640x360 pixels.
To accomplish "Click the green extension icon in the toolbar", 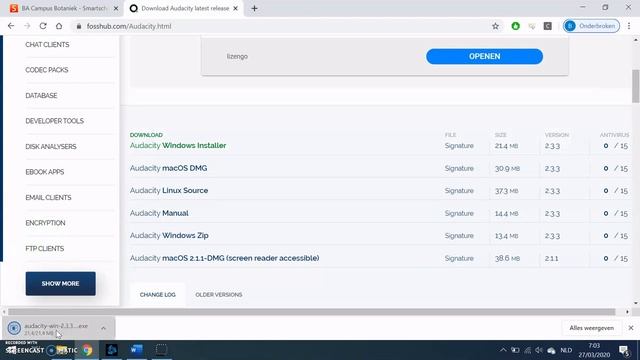I will pyautogui.click(x=516, y=26).
